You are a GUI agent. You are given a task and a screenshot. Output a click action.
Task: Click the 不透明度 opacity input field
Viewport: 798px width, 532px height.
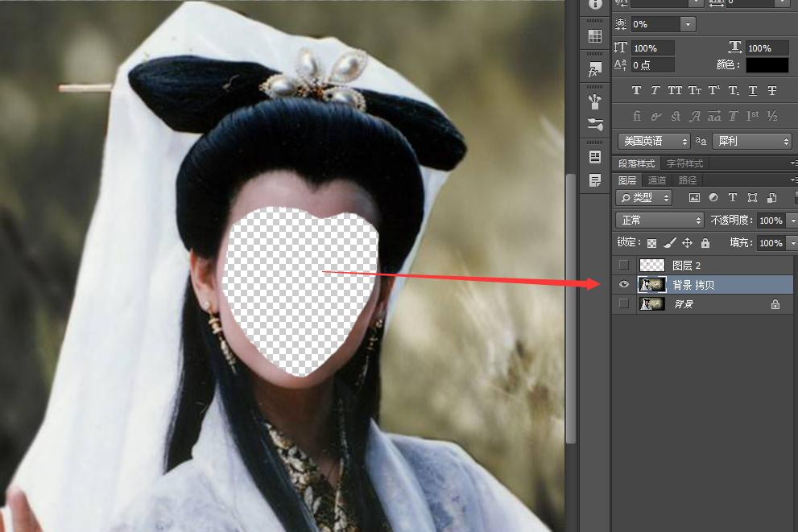(769, 221)
